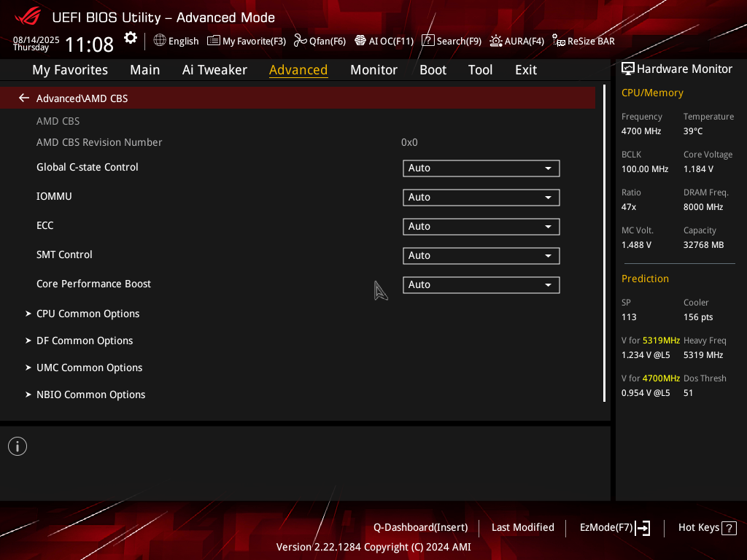Open Search(F9) question mark icon
This screenshot has height=560, width=747.
click(427, 41)
